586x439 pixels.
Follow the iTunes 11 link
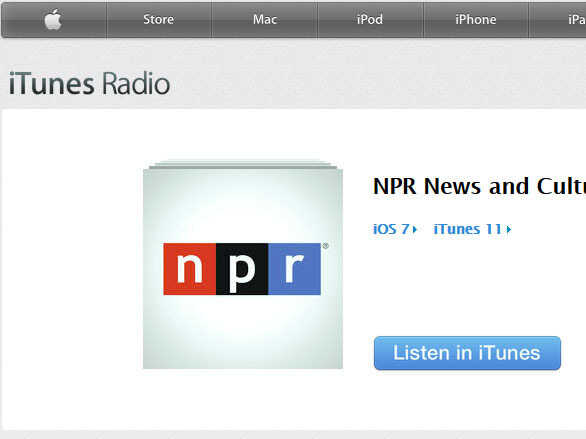[x=467, y=229]
